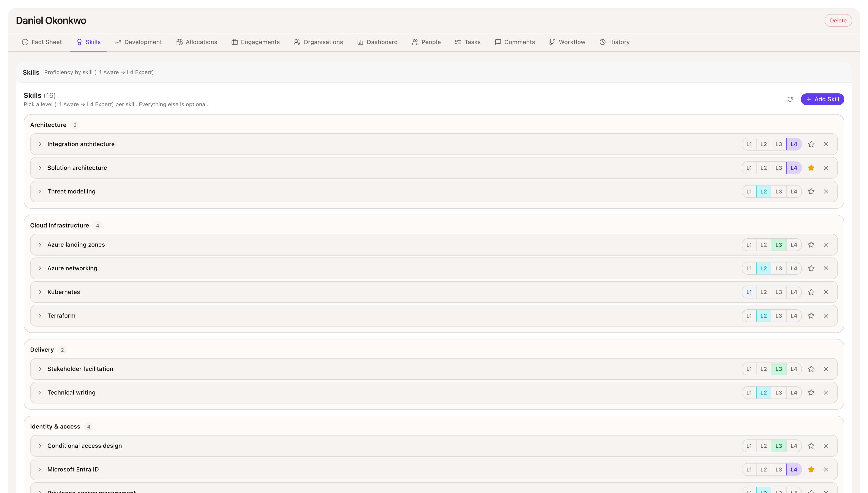
Task: Expand the Azure landing zones row
Action: pos(40,245)
